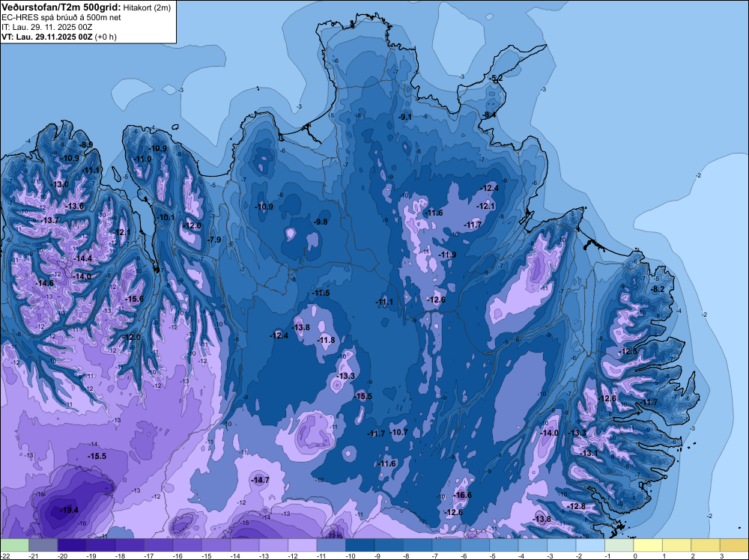Click the -14.7 temperature value on the map
The height and width of the screenshot is (560, 749).
[260, 481]
